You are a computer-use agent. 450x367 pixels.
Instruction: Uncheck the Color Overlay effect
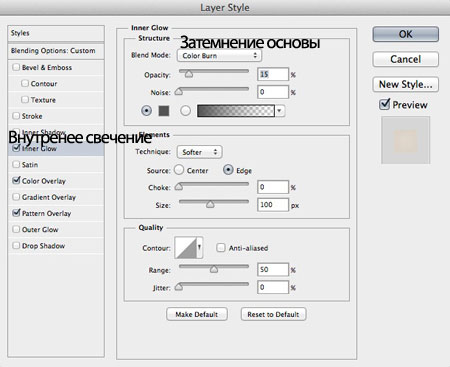pos(16,180)
